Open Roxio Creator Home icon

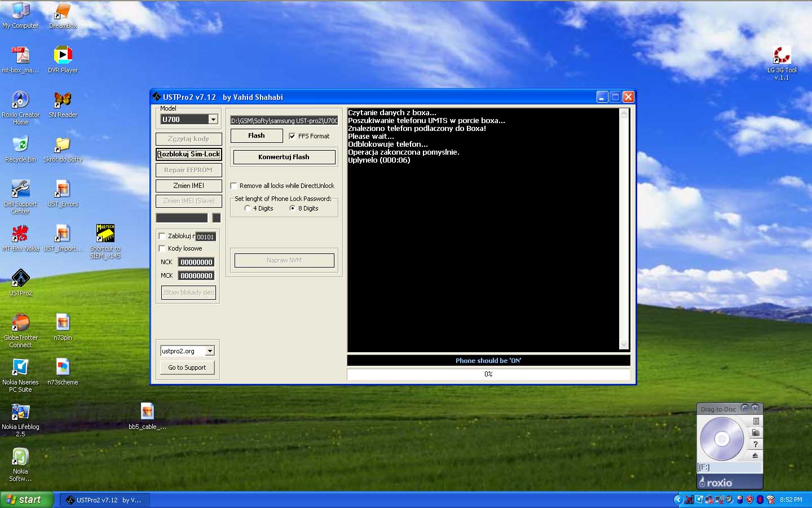20,100
